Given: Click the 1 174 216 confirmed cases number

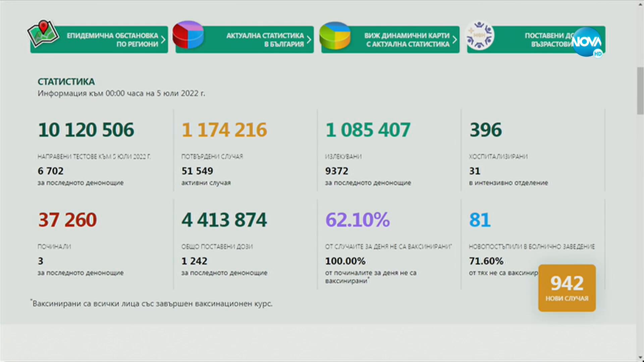Looking at the screenshot, I should tap(224, 130).
